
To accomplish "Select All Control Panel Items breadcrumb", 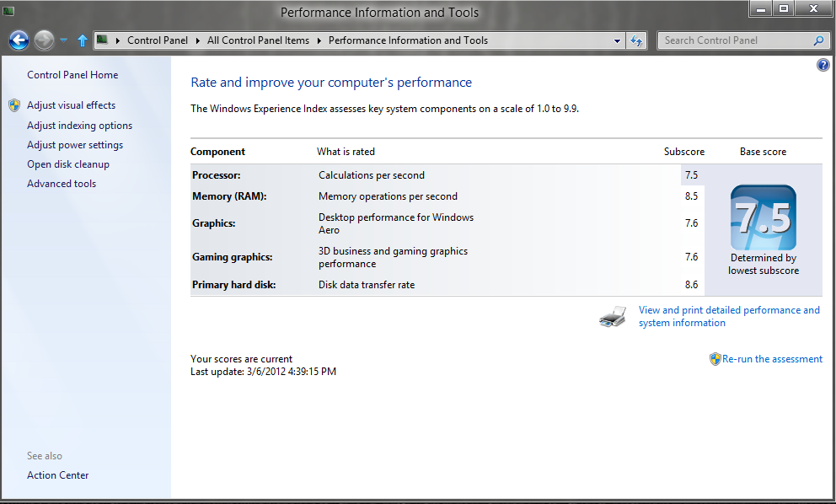I will tap(258, 40).
